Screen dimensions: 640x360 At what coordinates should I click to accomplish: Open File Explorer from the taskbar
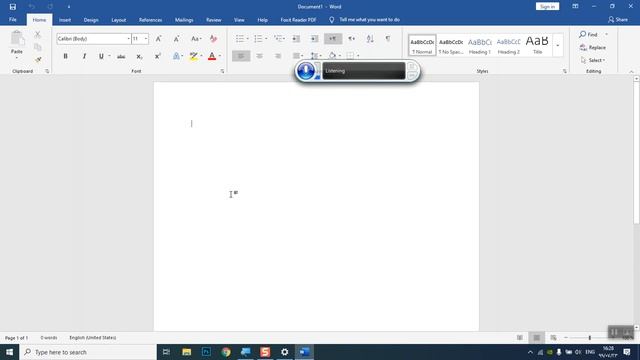point(187,352)
